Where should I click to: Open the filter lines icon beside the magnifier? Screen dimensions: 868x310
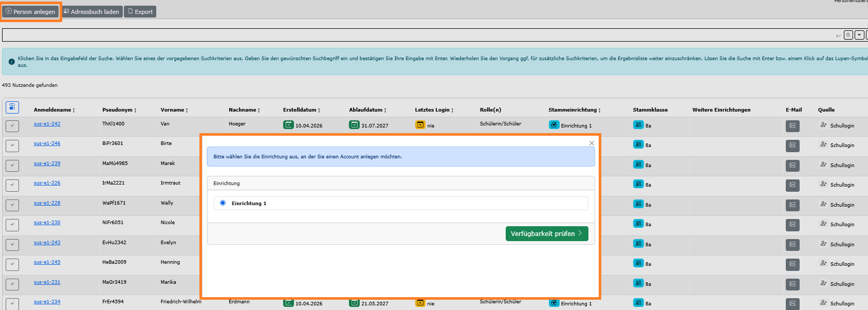pyautogui.click(x=859, y=35)
